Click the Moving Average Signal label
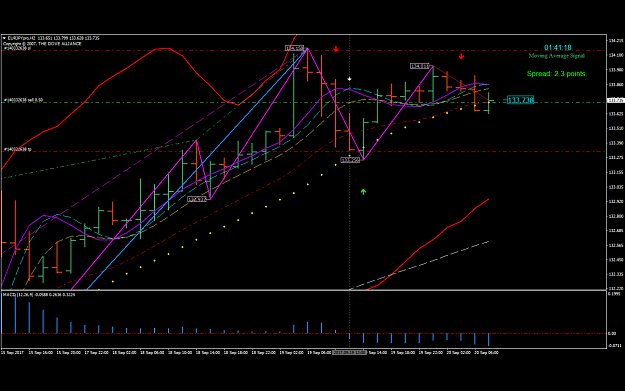The image size is (625, 391). (556, 56)
